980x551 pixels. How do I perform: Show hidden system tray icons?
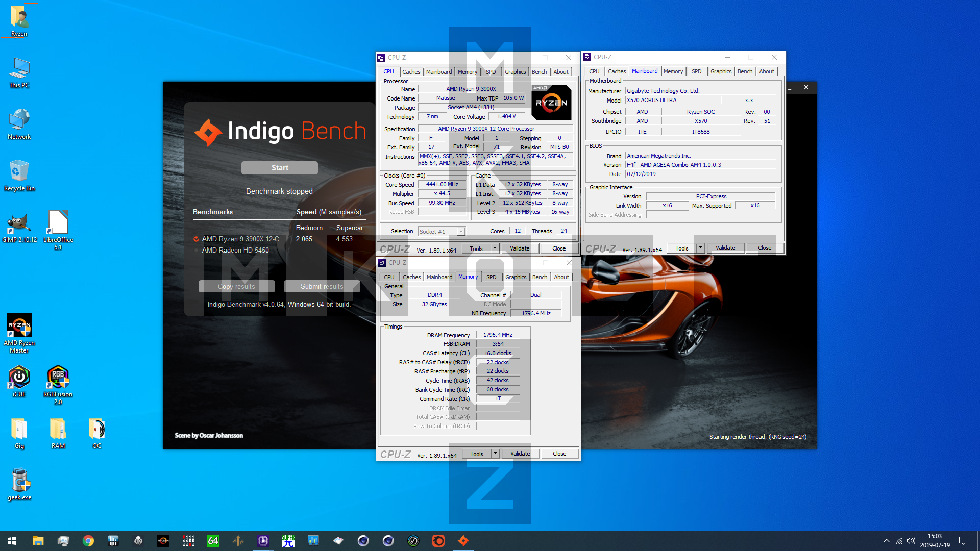(887, 541)
